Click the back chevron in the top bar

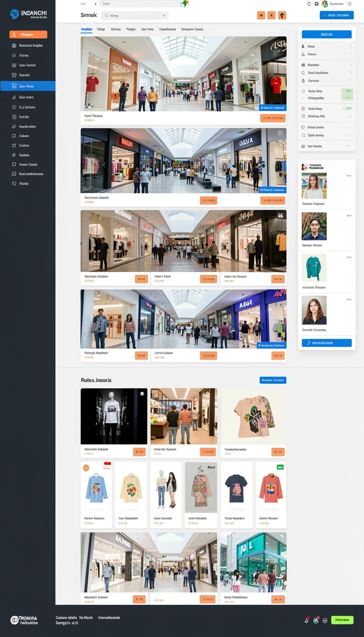(95, 4)
